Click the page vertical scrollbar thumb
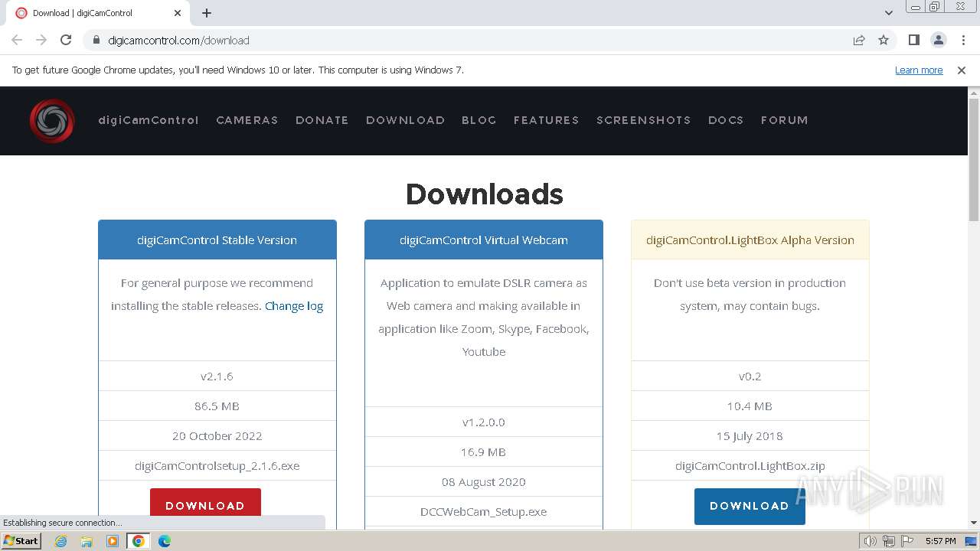This screenshot has width=980, height=551. tap(974, 161)
